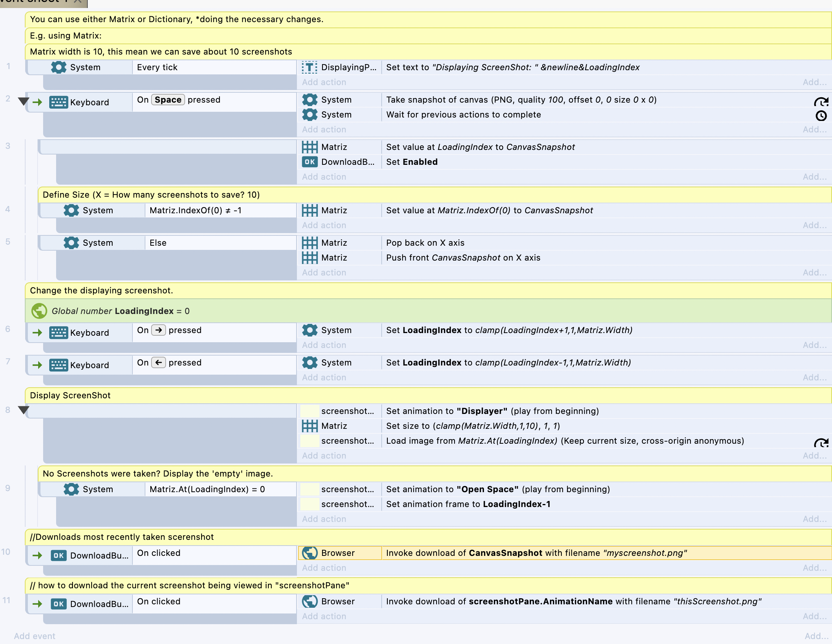Viewport: 832px width, 644px height.
Task: Select the Every tick condition
Action: coord(214,67)
